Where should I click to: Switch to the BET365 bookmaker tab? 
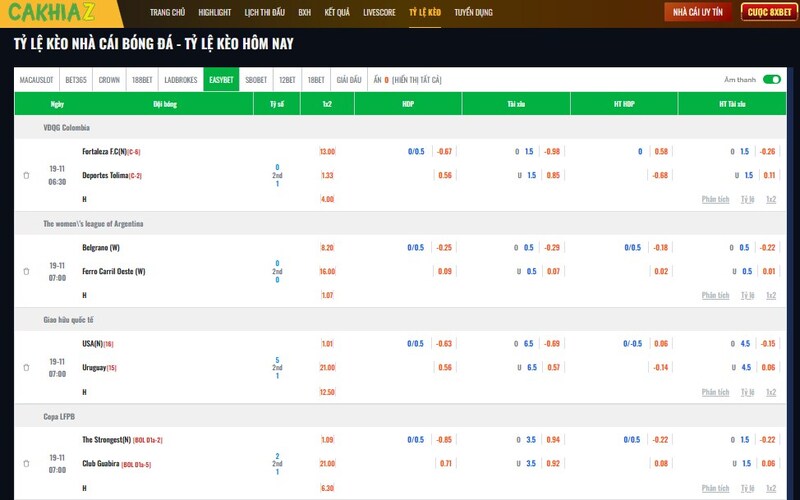[x=76, y=80]
